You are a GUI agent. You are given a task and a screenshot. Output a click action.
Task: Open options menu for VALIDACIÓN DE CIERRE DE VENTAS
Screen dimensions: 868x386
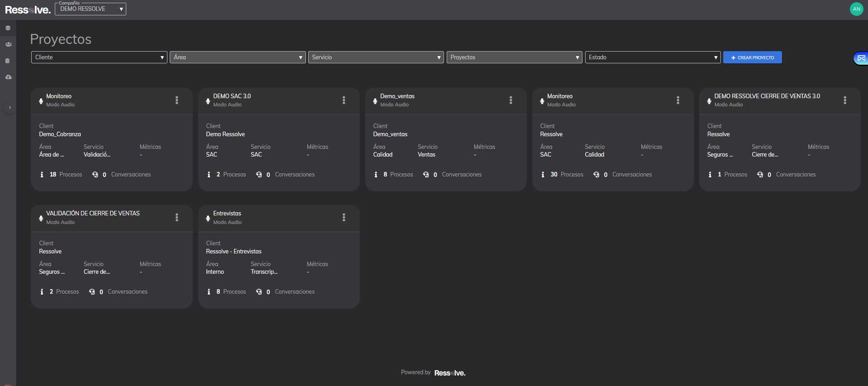[177, 217]
